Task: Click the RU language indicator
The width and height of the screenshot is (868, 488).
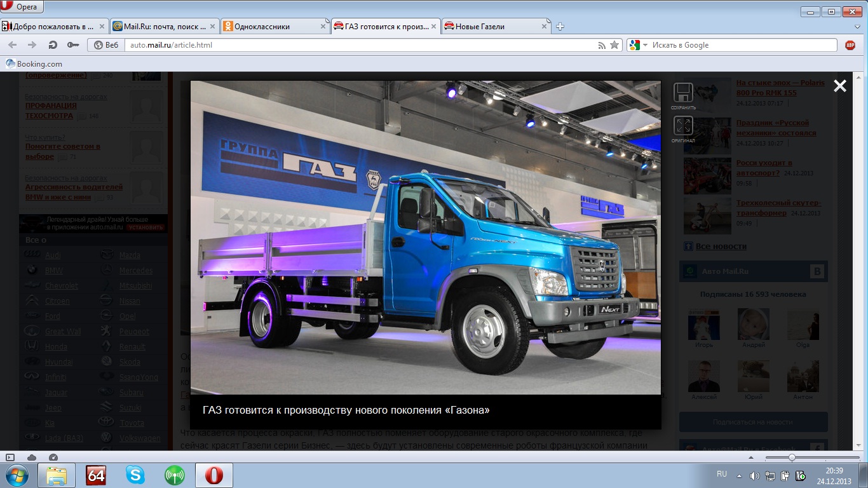Action: (722, 475)
